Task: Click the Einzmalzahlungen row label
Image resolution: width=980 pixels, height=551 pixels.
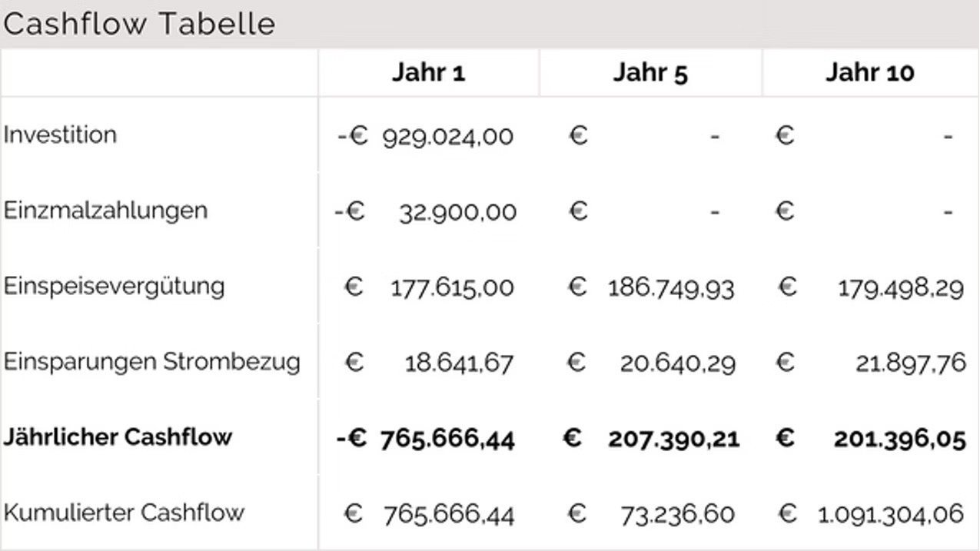Action: [x=105, y=210]
